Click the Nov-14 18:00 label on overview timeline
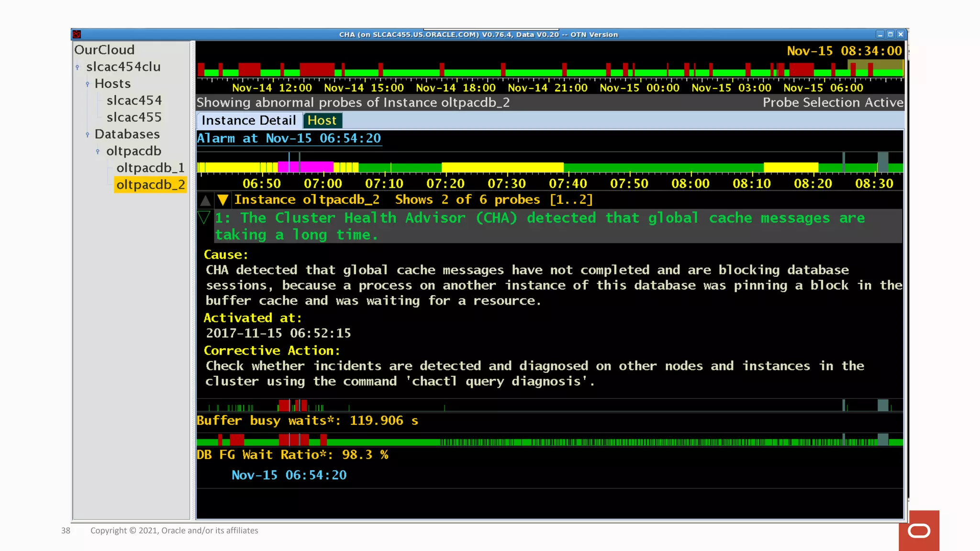This screenshot has width=980, height=551. point(456,88)
